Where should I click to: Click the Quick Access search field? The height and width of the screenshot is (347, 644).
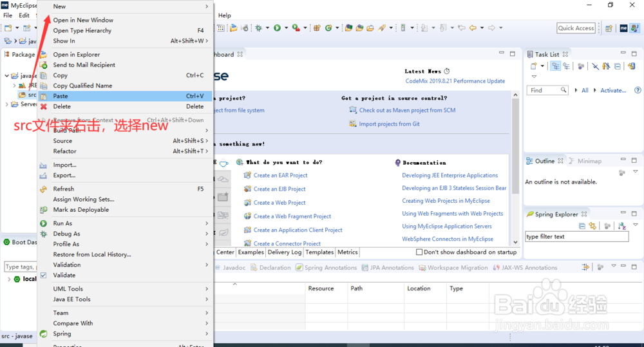(x=576, y=28)
